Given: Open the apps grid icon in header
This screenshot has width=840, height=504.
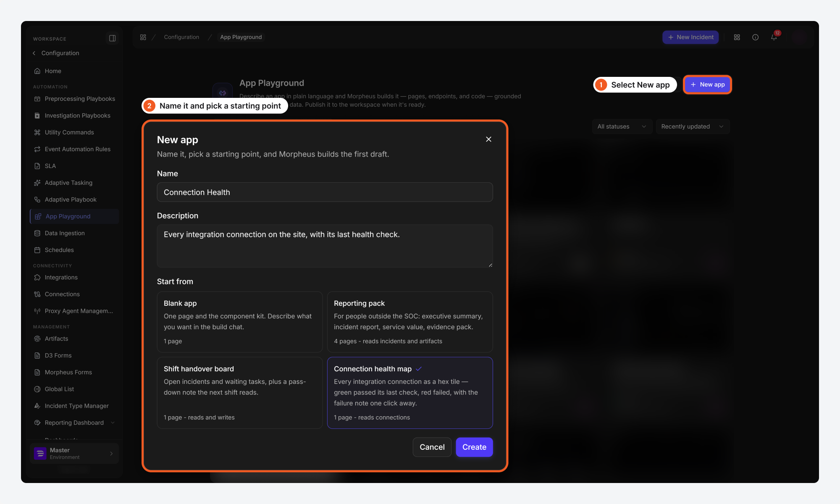Looking at the screenshot, I should coord(737,37).
